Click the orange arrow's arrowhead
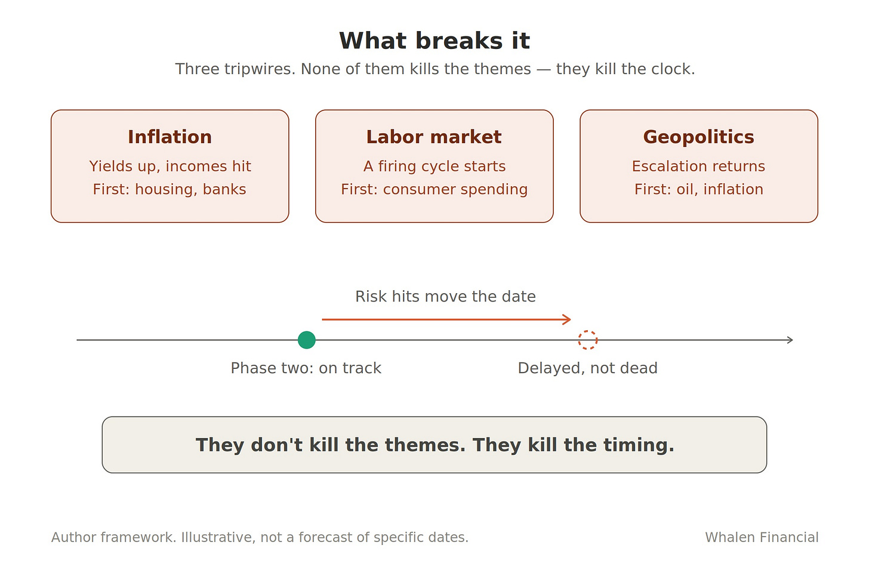The width and height of the screenshot is (869, 588). point(567,319)
